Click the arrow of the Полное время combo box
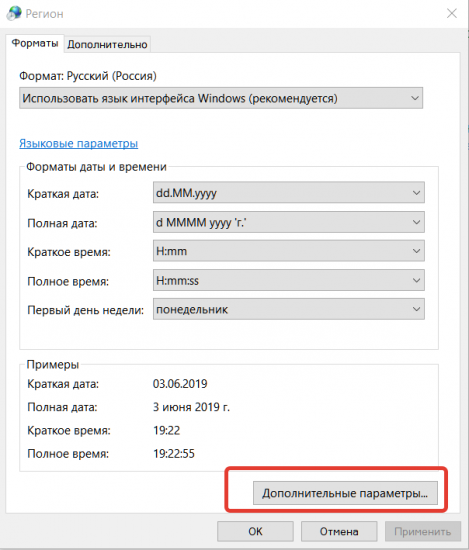 tap(416, 280)
